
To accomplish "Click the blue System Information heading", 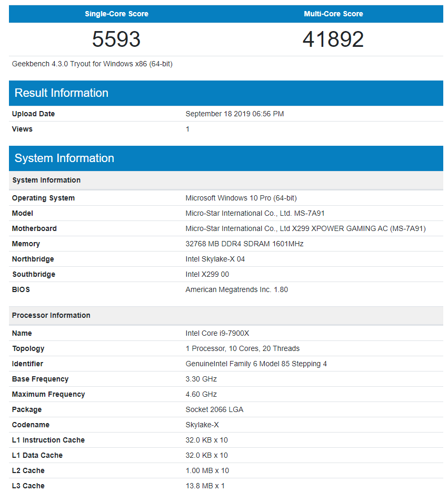I will [x=64, y=158].
